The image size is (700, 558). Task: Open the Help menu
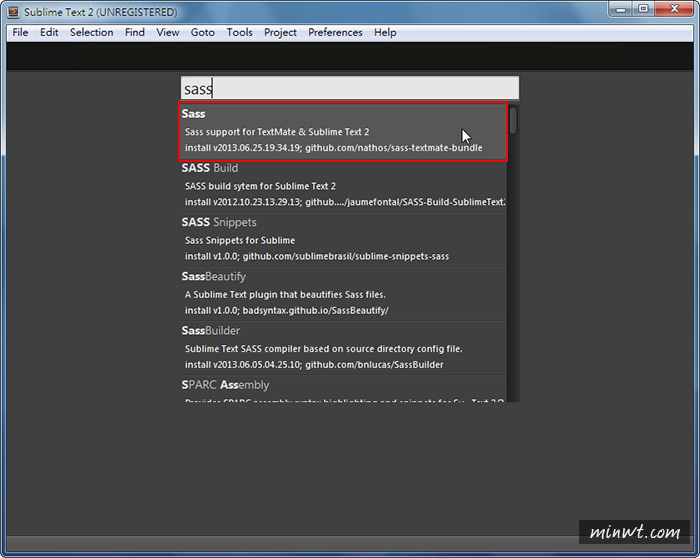pyautogui.click(x=385, y=33)
